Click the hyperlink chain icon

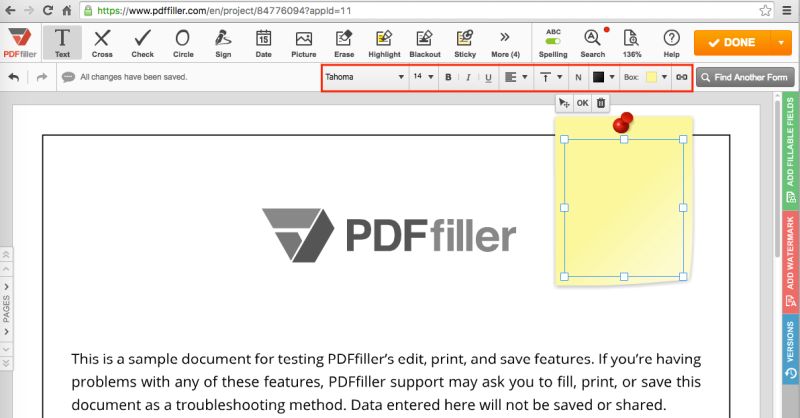point(682,77)
